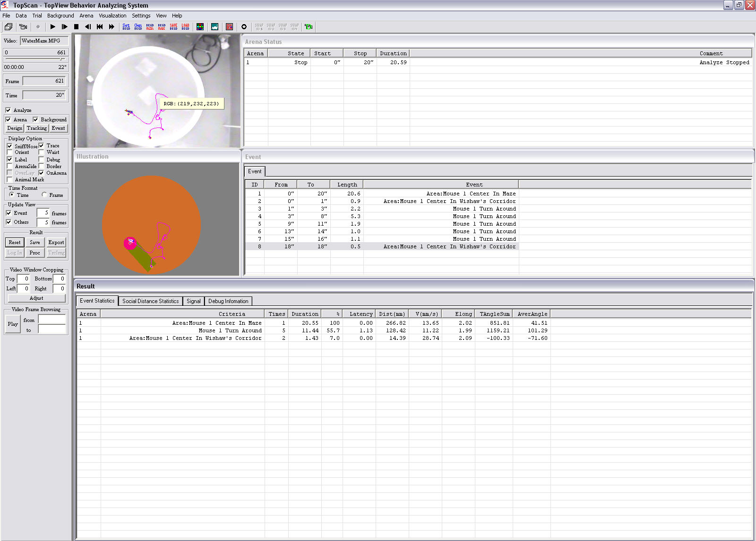Select the Frame time format radio button
The width and height of the screenshot is (756, 541).
(44, 194)
